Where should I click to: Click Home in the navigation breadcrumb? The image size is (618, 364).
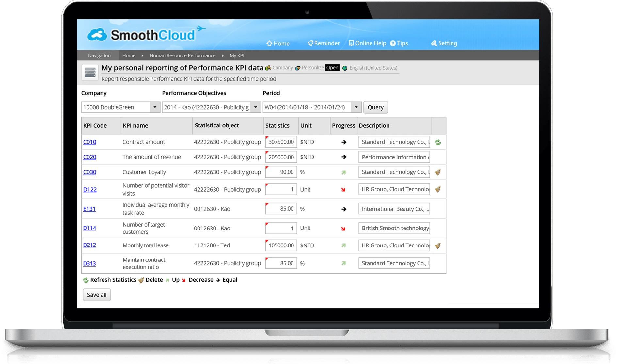coord(129,55)
